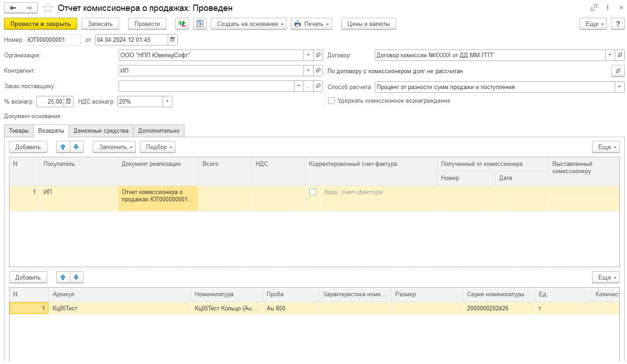The height and width of the screenshot is (364, 627).
Task: Click the Записать button
Action: click(100, 24)
